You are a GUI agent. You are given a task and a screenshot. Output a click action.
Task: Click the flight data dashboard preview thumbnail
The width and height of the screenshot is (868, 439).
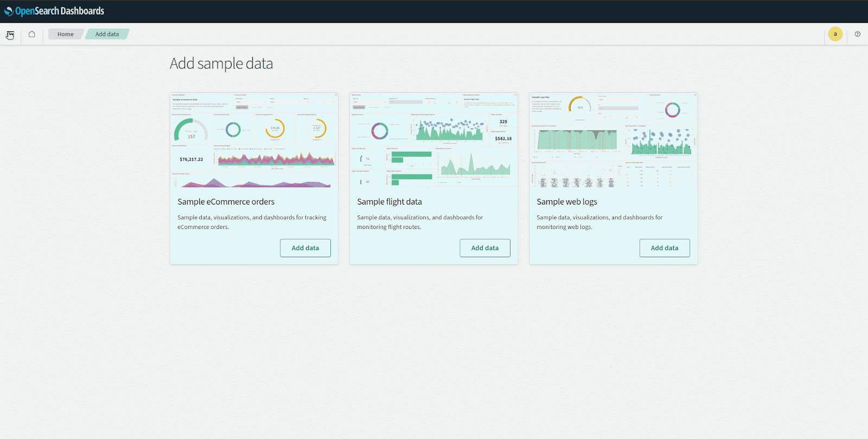[433, 141]
